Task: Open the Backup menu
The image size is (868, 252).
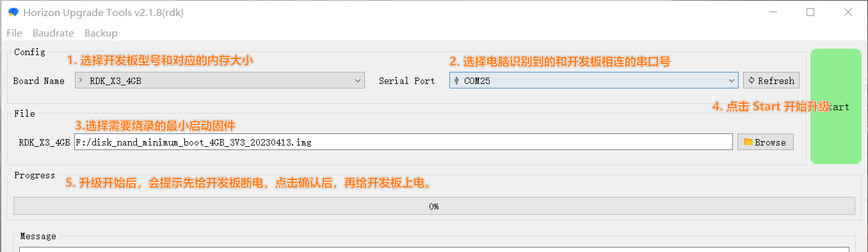Action: tap(101, 33)
